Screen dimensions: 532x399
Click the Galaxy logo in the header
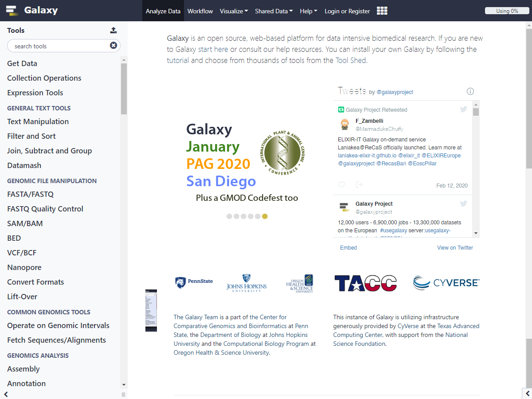[12, 11]
